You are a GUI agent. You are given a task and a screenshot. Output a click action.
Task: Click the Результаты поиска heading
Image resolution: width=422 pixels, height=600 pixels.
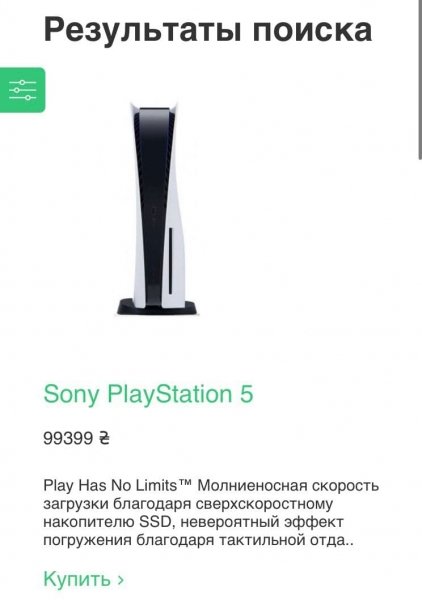pyautogui.click(x=208, y=31)
